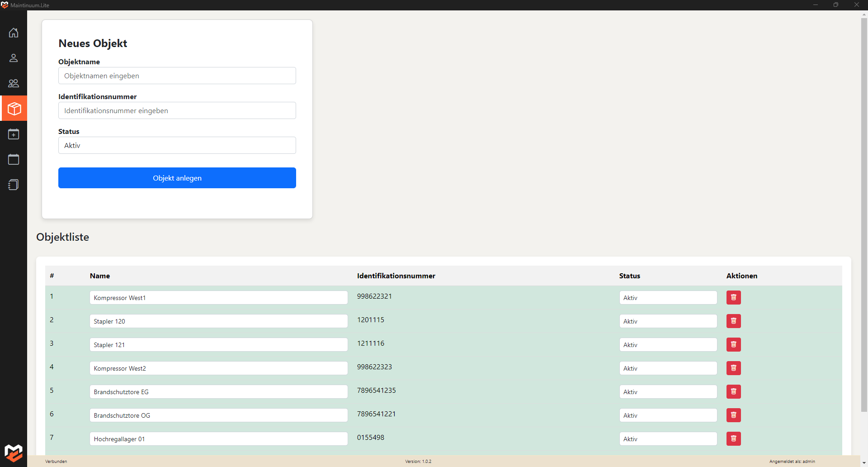Delete the Stapler 121 entry

click(x=733, y=344)
